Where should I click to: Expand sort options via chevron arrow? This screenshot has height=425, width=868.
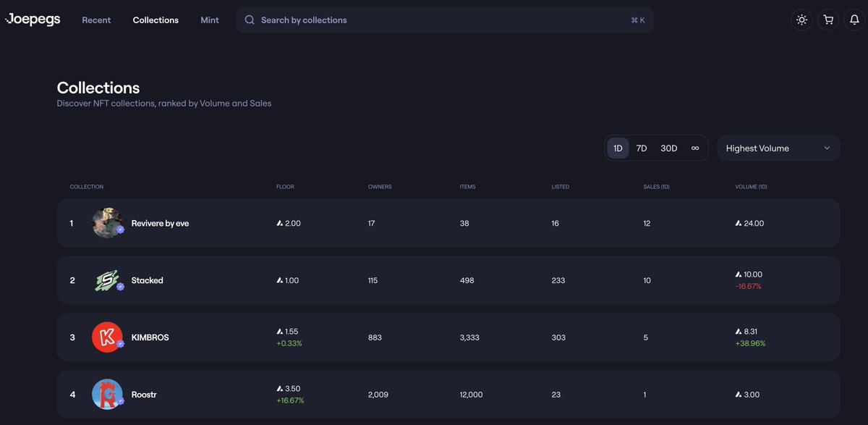click(827, 148)
